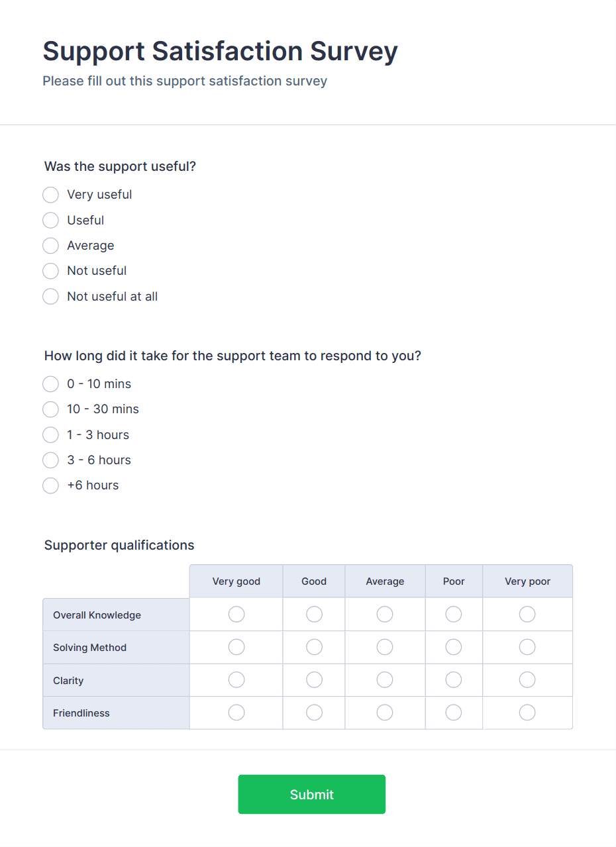Select the 0 - 10 mins response time
This screenshot has height=847, width=616.
pos(50,384)
